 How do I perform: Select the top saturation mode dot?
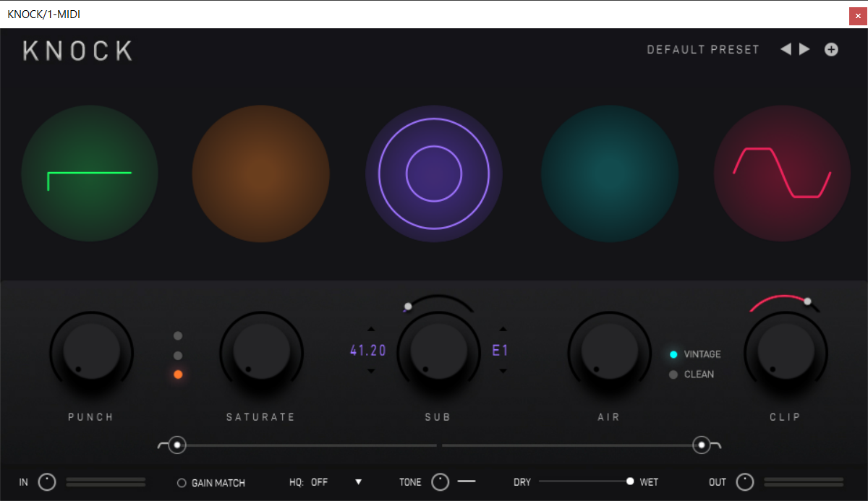point(178,336)
